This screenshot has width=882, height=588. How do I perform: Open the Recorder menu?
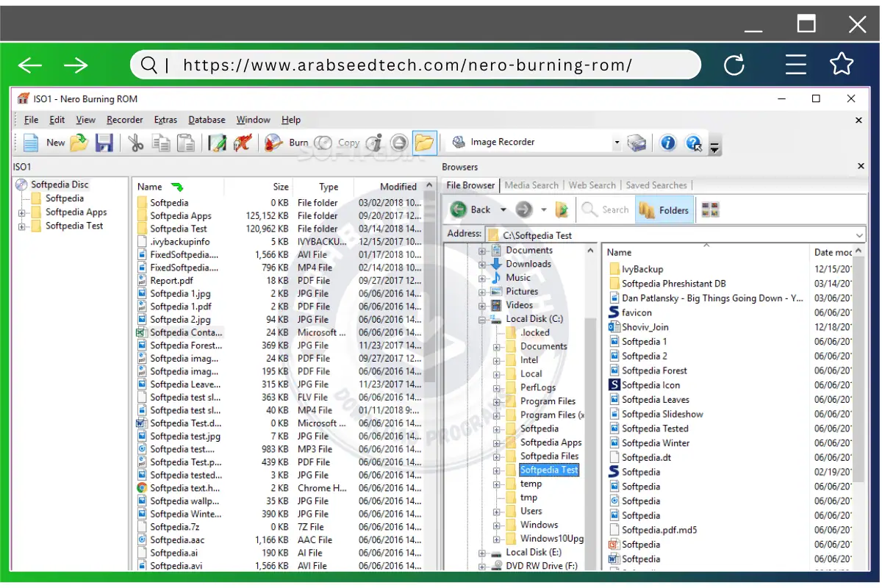tap(124, 119)
